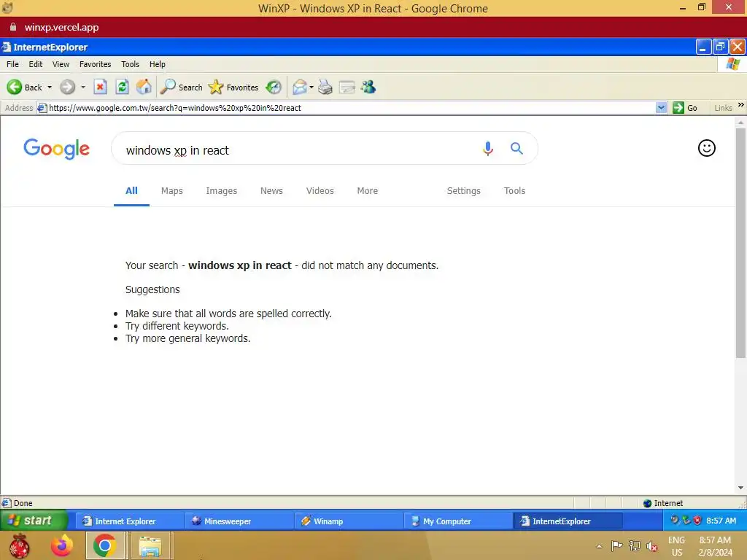Click the Stop loading red X icon
The width and height of the screenshot is (747, 560).
(99, 87)
